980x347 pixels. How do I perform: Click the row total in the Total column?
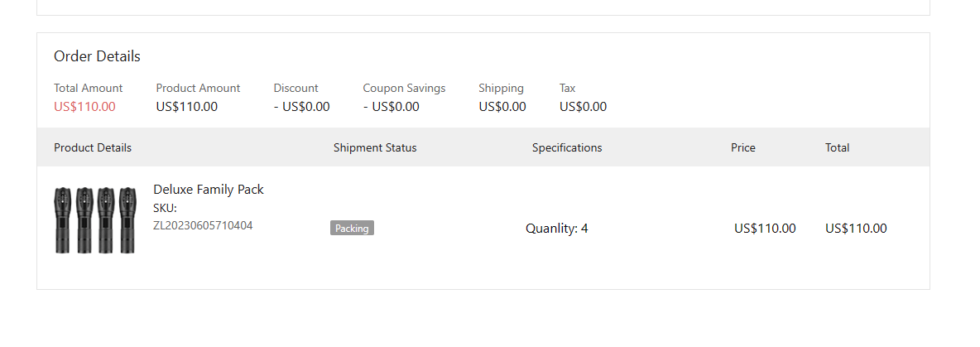pos(856,229)
